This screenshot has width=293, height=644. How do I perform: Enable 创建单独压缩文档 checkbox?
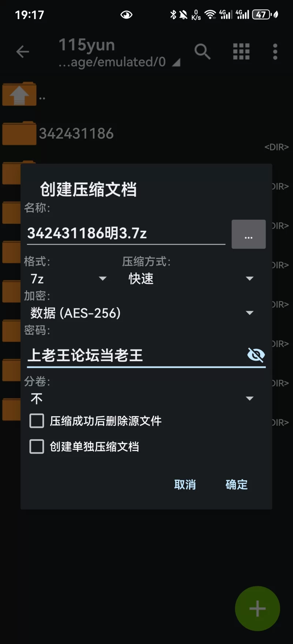click(37, 447)
